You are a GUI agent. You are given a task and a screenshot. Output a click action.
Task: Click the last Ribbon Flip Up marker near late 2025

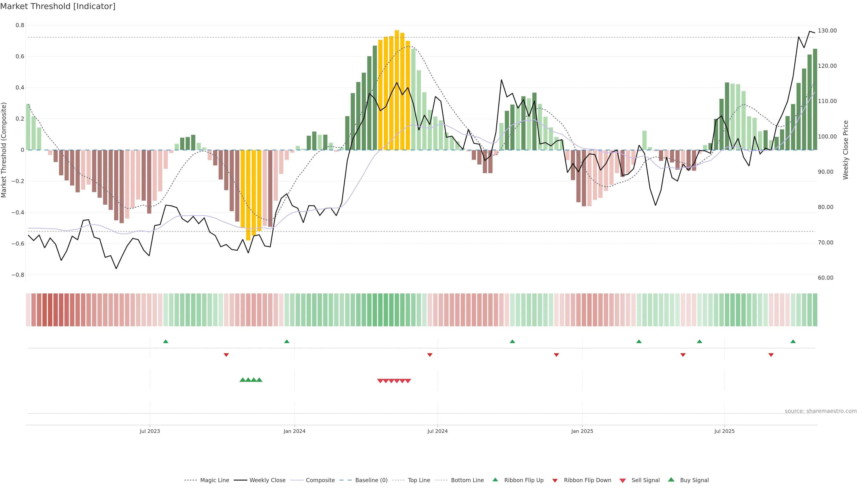793,342
